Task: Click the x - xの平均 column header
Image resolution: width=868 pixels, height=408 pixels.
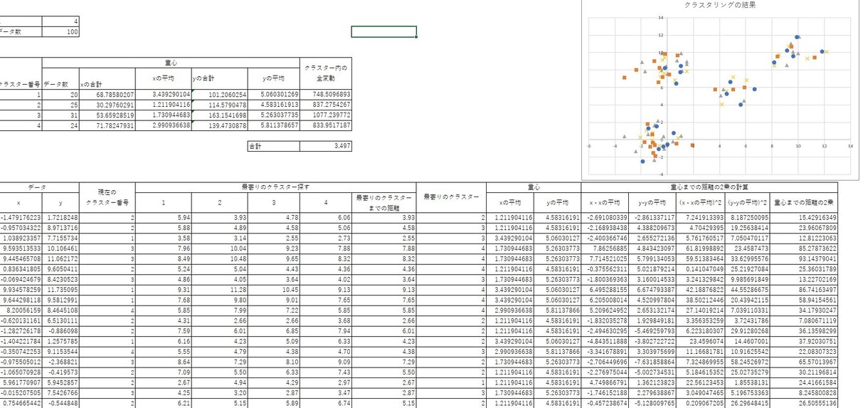Action: click(x=605, y=202)
